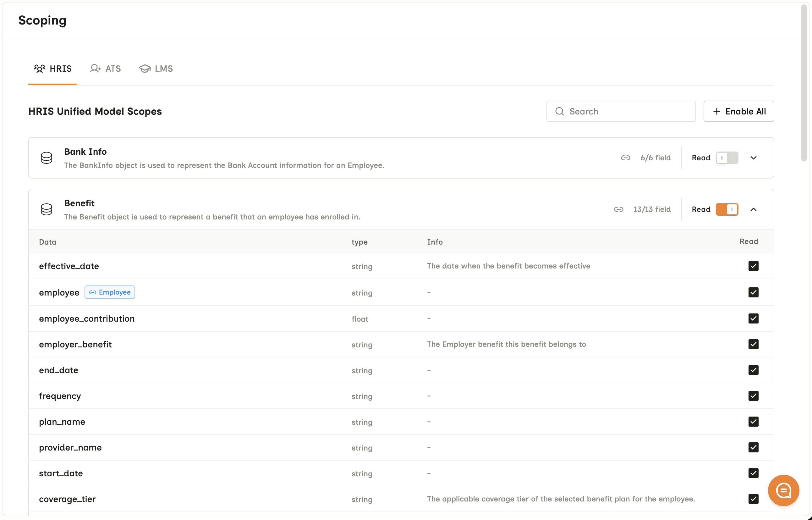Click the Benefit title

(x=79, y=203)
